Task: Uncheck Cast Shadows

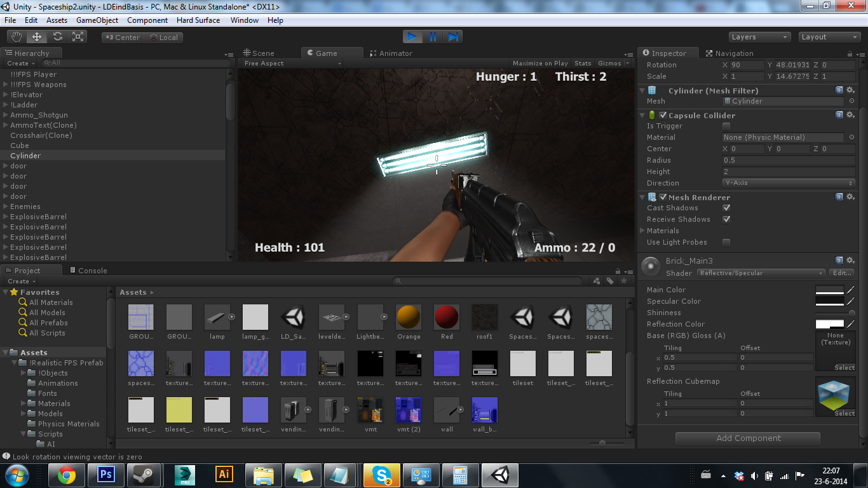Action: click(x=726, y=208)
